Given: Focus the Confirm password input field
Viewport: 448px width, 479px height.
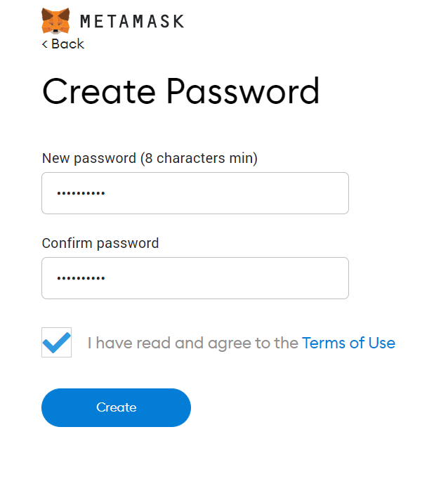Looking at the screenshot, I should [195, 278].
